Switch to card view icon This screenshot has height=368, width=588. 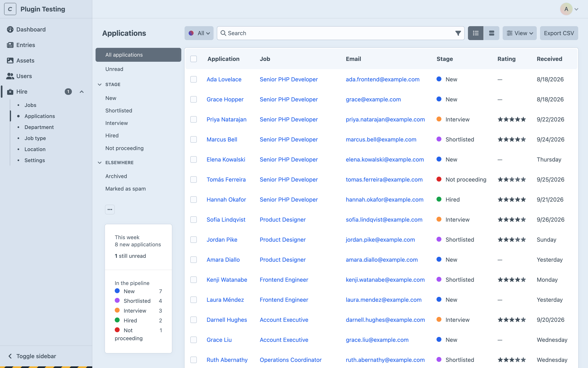pyautogui.click(x=491, y=33)
